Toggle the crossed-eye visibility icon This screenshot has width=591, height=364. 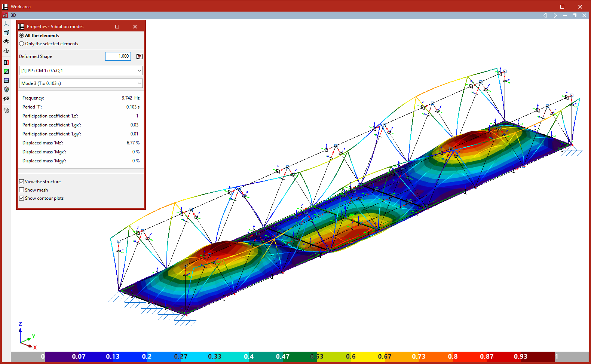[6, 98]
